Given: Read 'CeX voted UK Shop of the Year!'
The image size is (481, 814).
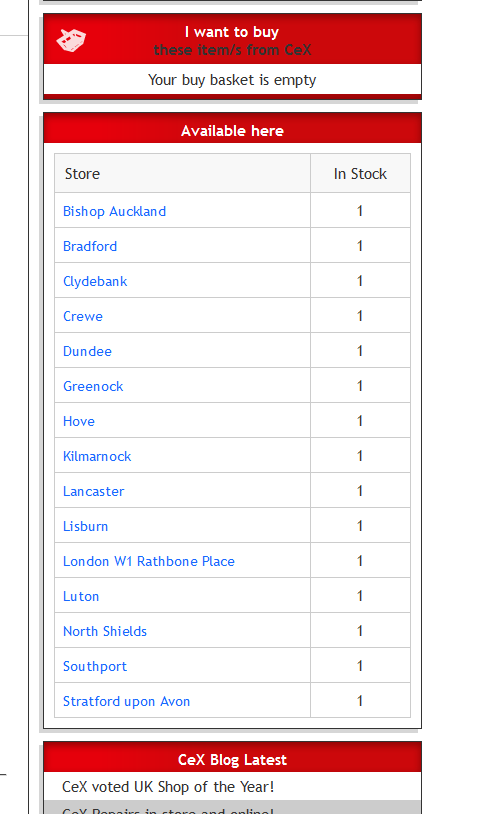Looking at the screenshot, I should [x=168, y=787].
